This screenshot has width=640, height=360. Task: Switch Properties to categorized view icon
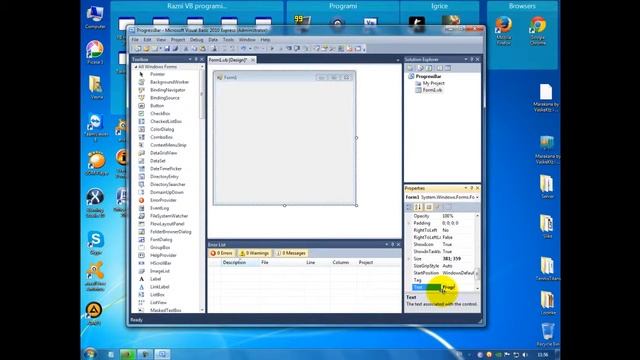(409, 207)
